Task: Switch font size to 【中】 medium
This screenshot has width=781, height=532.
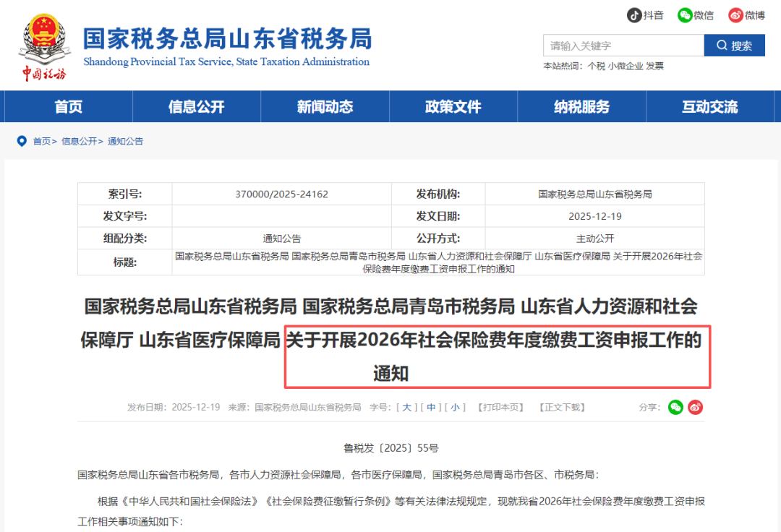Action: [x=431, y=407]
